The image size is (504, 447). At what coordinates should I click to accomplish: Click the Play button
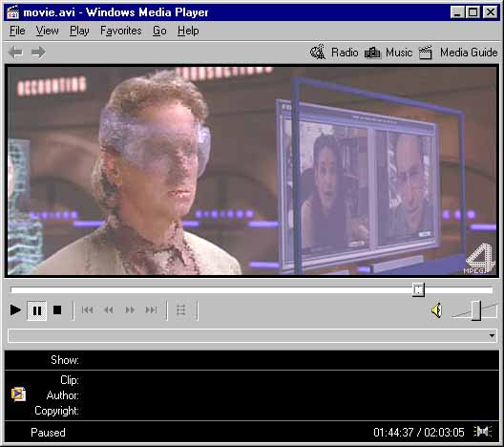tap(15, 310)
